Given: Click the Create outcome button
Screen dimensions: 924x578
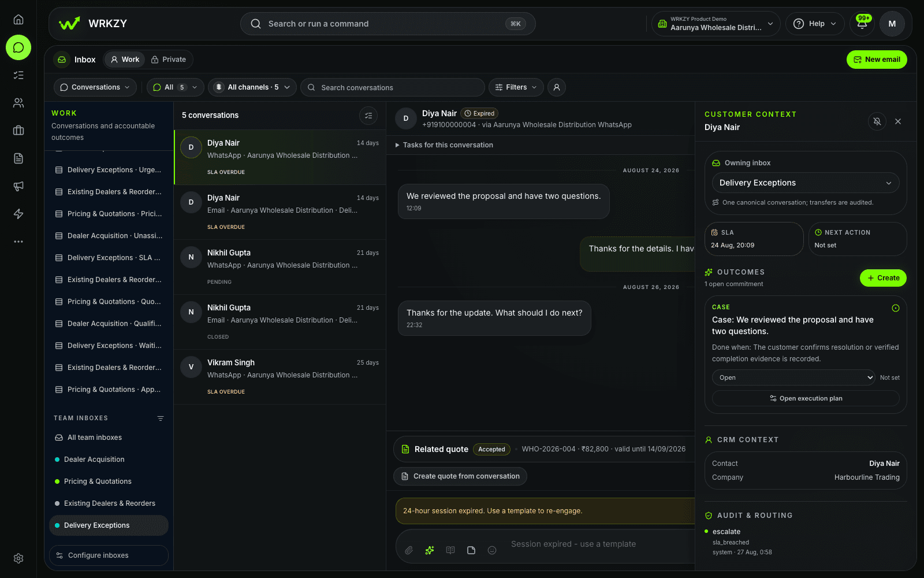Looking at the screenshot, I should pos(884,278).
